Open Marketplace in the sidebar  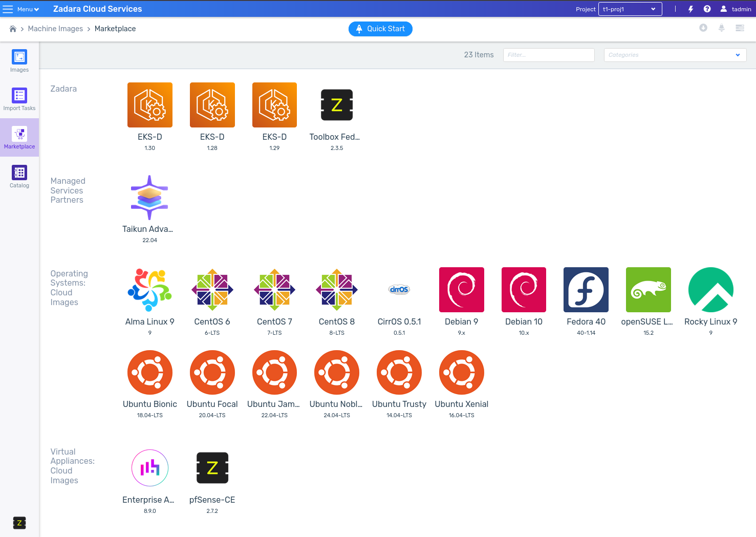click(x=19, y=138)
